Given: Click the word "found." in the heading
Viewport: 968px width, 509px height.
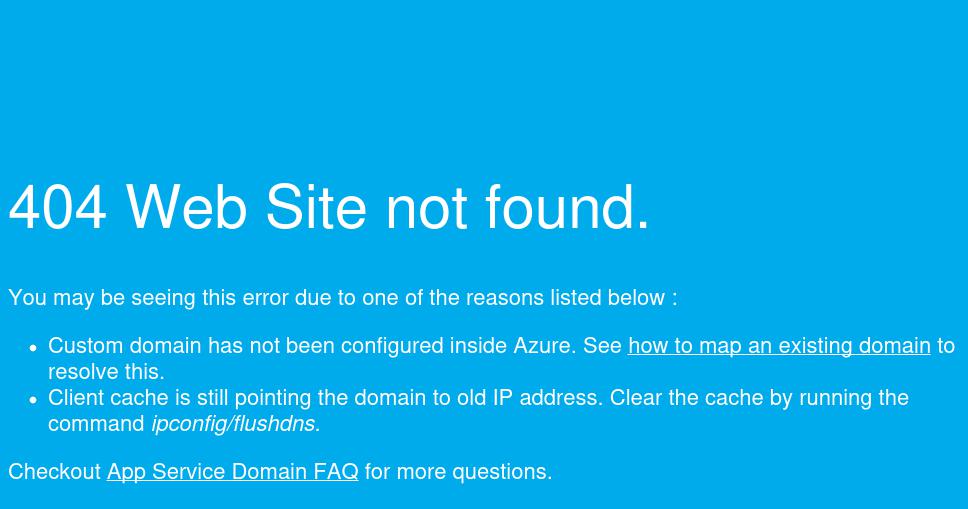Looking at the screenshot, I should (x=567, y=208).
